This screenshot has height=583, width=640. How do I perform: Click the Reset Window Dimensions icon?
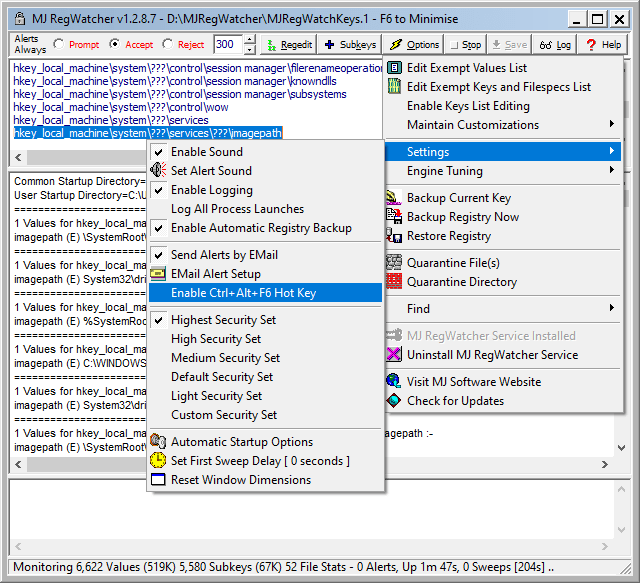(x=158, y=479)
